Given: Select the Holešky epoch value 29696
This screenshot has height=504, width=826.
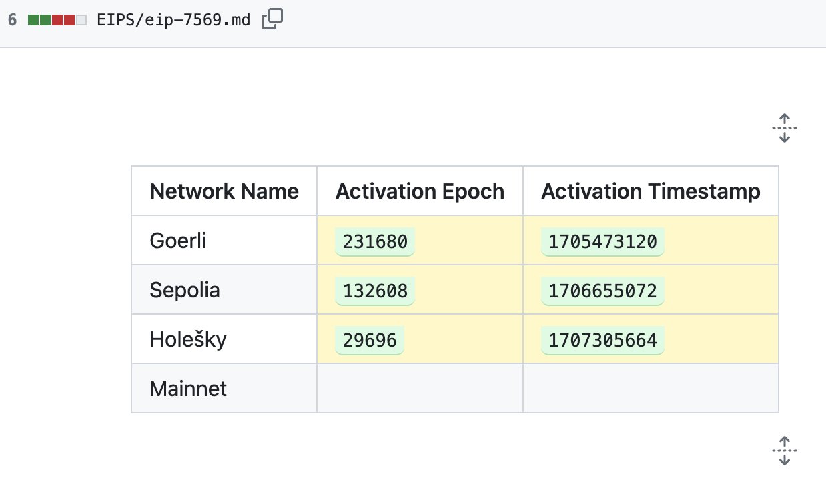Looking at the screenshot, I should [370, 340].
